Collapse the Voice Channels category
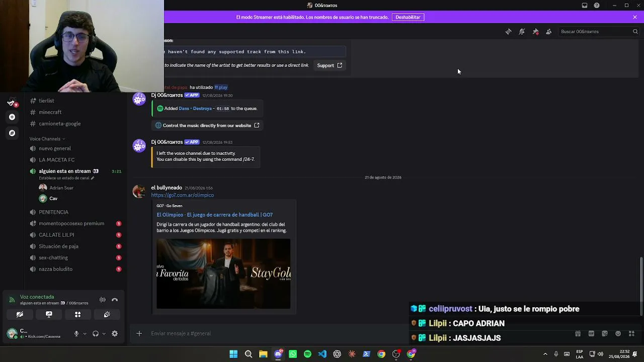 tap(47, 139)
